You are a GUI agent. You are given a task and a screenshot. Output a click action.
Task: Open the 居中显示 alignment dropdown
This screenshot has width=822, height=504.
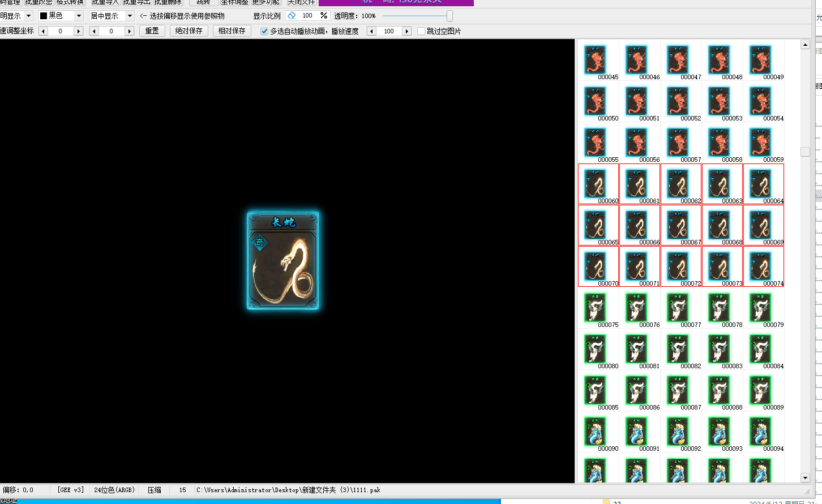130,16
